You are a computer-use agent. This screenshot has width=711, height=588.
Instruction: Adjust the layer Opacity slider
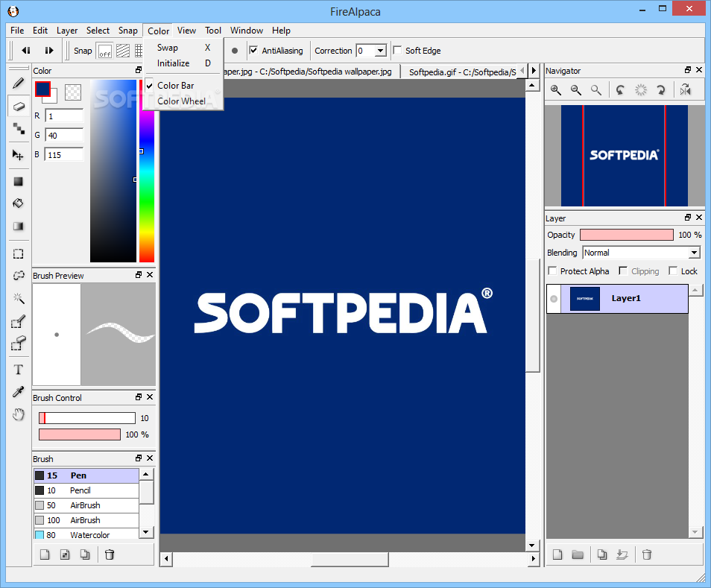coord(627,235)
